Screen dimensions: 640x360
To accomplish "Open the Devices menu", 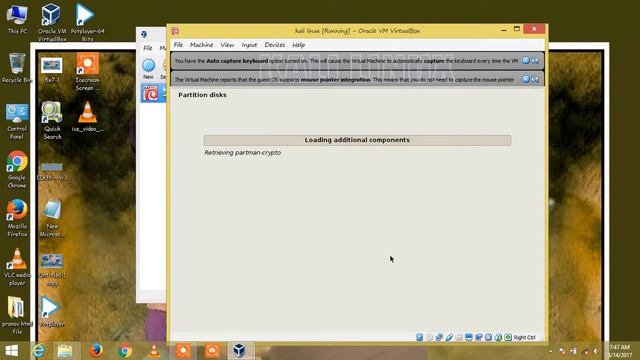I will pyautogui.click(x=275, y=45).
